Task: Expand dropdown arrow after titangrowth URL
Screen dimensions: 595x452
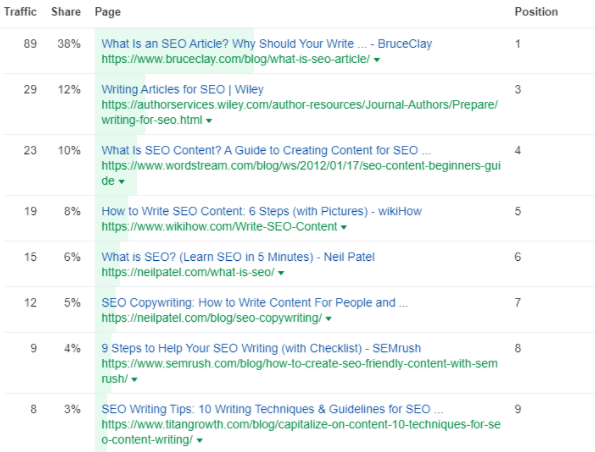Action: pos(200,441)
